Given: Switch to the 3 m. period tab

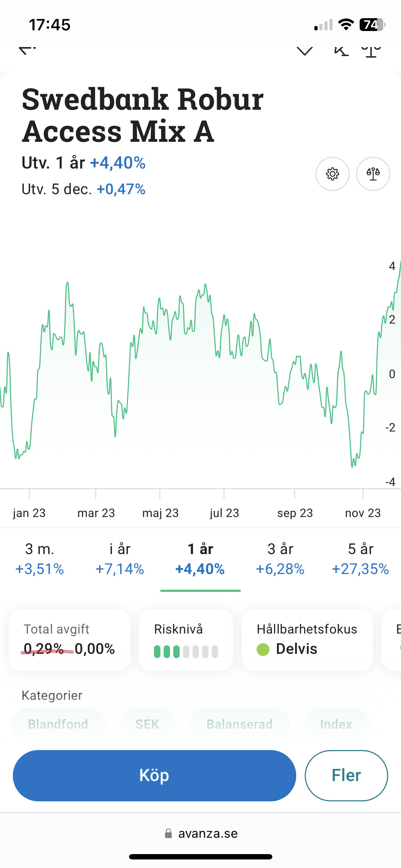Looking at the screenshot, I should click(x=40, y=559).
